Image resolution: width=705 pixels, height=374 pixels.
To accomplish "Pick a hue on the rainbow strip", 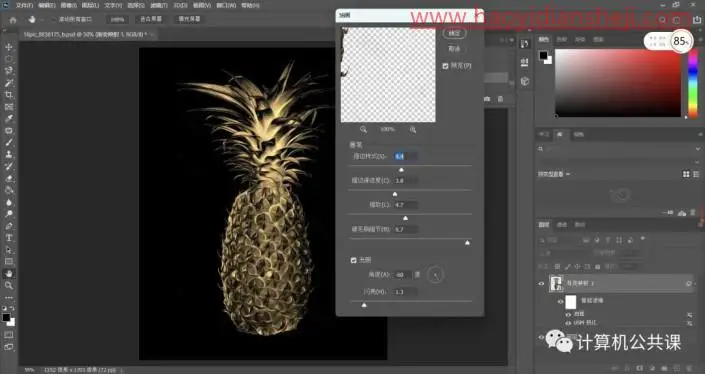I will (693, 83).
